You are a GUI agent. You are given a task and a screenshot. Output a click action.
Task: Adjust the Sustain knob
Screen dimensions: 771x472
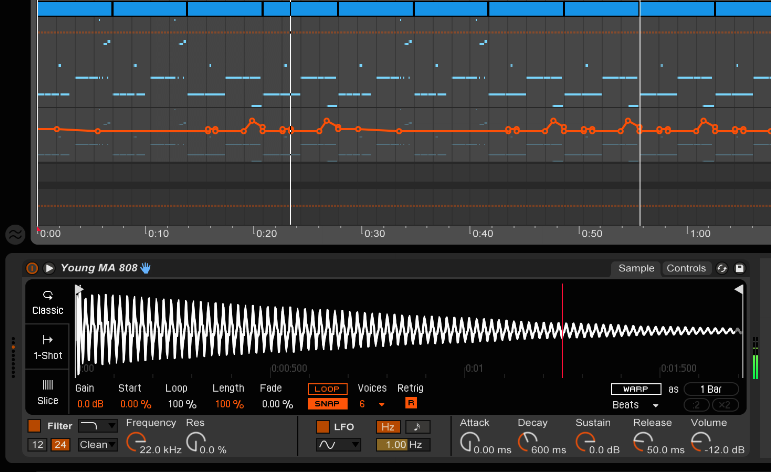click(585, 442)
